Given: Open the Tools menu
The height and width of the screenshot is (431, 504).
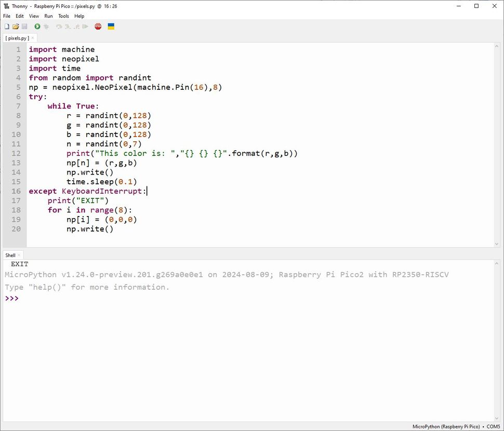Looking at the screenshot, I should (x=63, y=16).
